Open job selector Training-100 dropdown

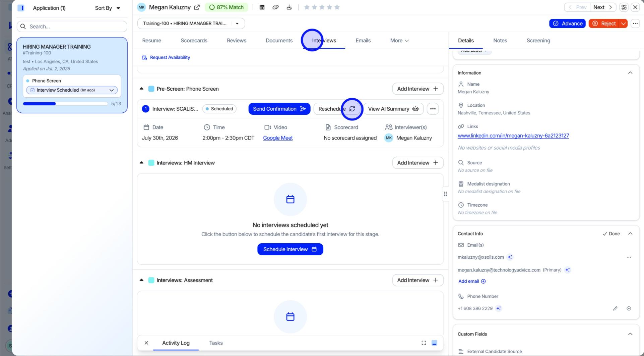(191, 23)
